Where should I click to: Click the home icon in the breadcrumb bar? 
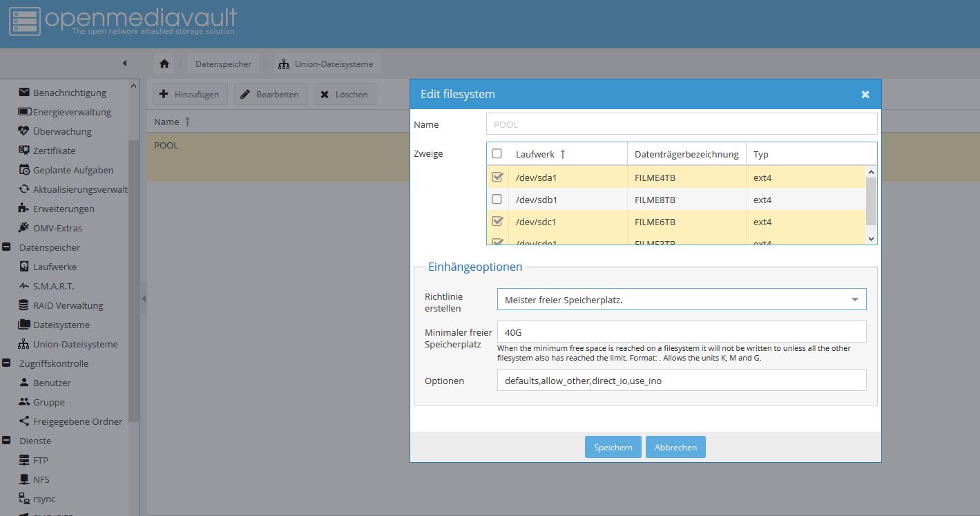pos(164,64)
